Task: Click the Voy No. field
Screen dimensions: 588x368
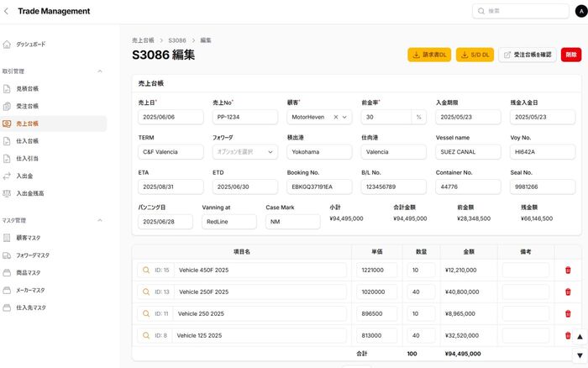Action: [543, 152]
